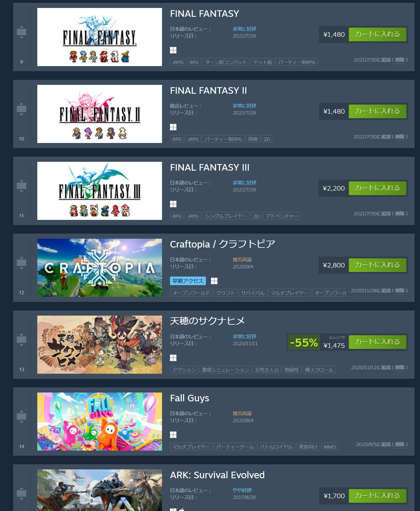
Task: Open the Craftopia capsule image
Action: click(x=100, y=268)
